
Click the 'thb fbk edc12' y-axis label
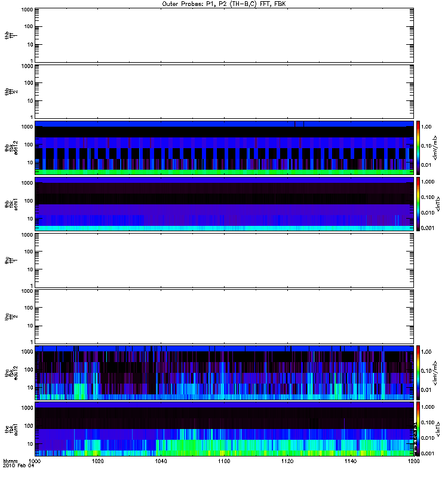pos(11,148)
